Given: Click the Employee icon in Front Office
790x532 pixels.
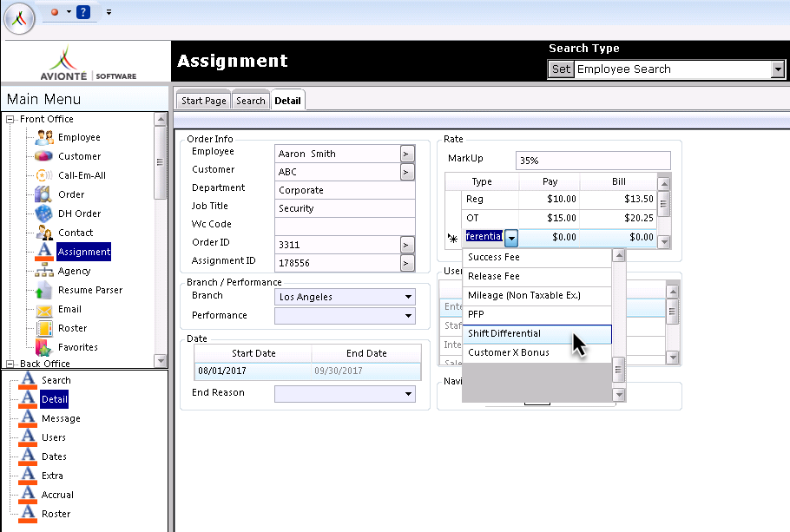Looking at the screenshot, I should tap(44, 137).
